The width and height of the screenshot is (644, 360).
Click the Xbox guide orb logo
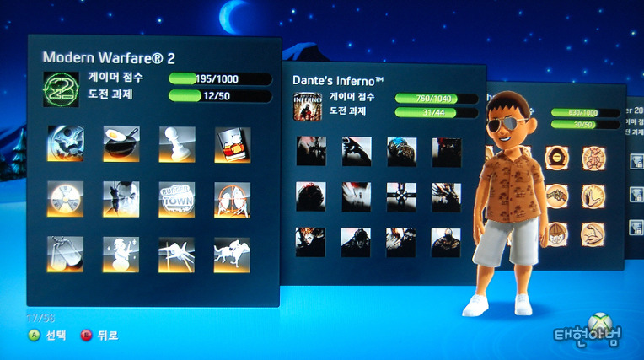(x=600, y=324)
